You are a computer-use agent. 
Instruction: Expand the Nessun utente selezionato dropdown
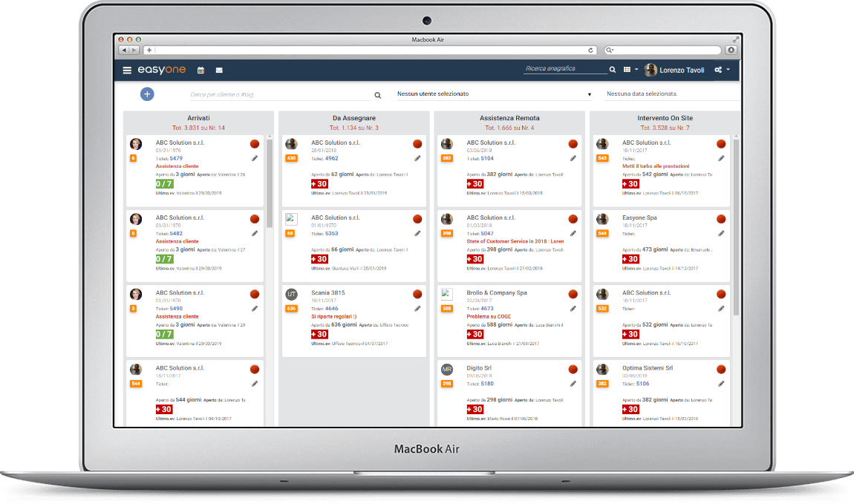[x=495, y=94]
